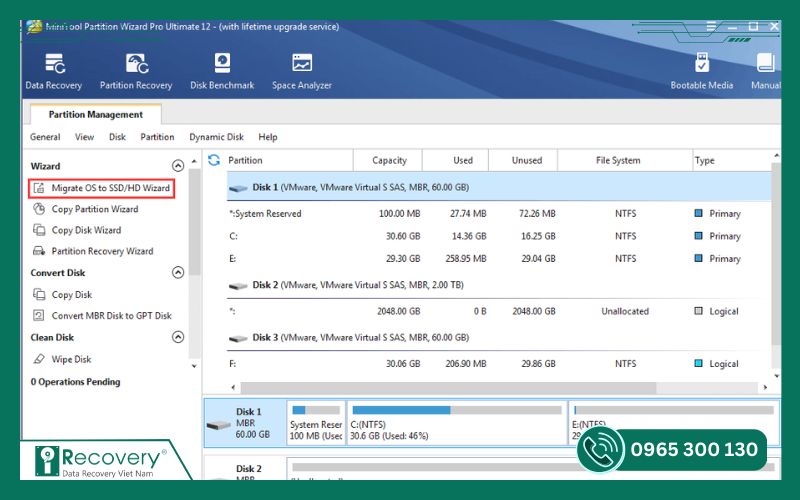This screenshot has width=800, height=500.
Task: Select the E: partition row
Action: click(499, 259)
